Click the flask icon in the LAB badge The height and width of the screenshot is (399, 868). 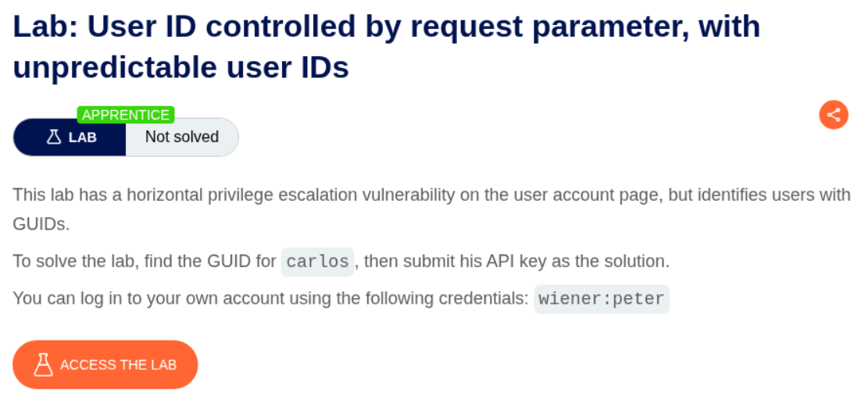[53, 137]
